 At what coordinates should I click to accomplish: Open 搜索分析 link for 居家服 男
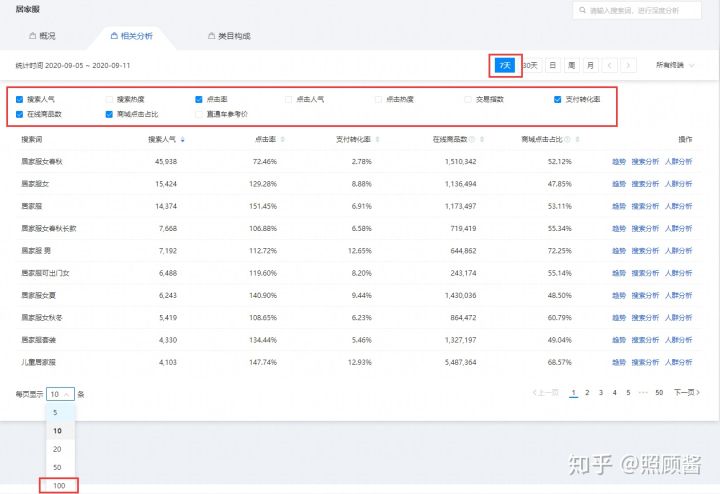(x=645, y=251)
